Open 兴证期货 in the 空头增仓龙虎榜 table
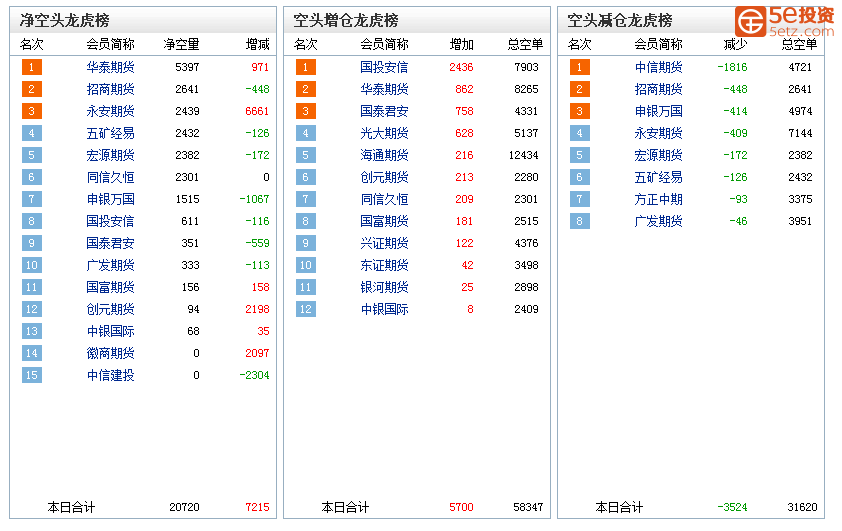842x531 pixels. 384,243
